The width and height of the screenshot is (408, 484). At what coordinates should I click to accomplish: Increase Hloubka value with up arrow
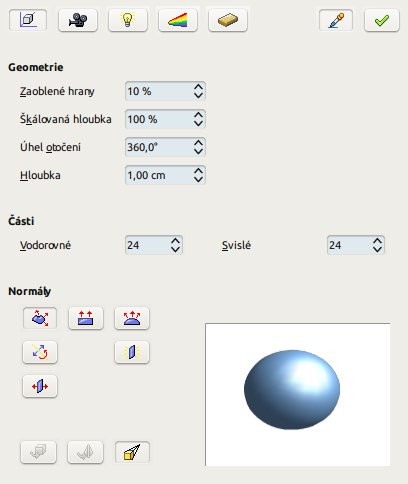tap(198, 171)
